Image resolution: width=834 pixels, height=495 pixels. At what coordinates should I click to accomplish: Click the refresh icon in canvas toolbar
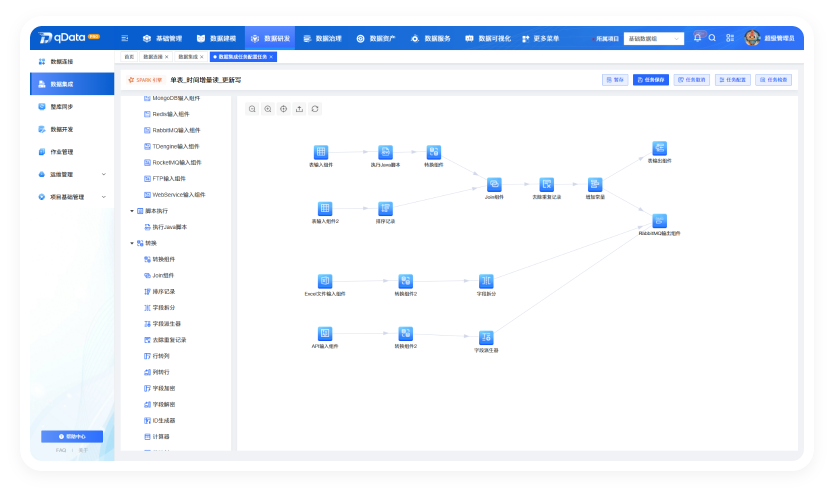click(315, 109)
